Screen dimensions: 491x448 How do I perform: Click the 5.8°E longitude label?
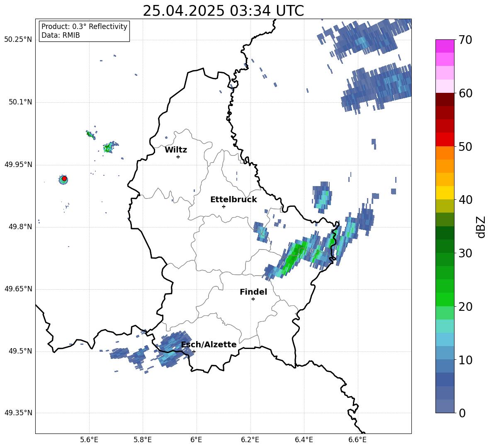tap(143, 440)
